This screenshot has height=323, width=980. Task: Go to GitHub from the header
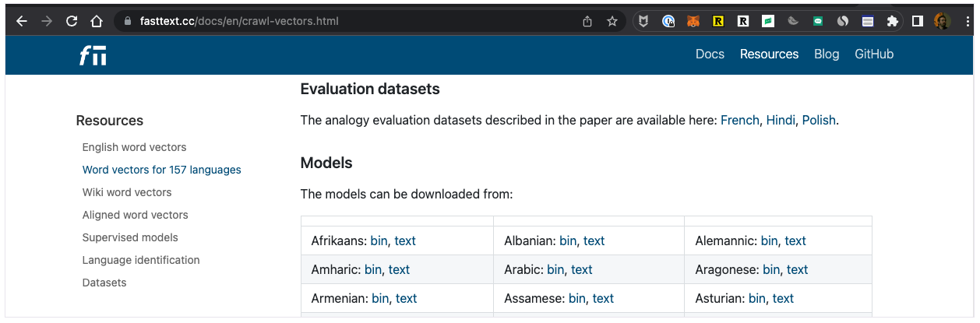pos(874,54)
